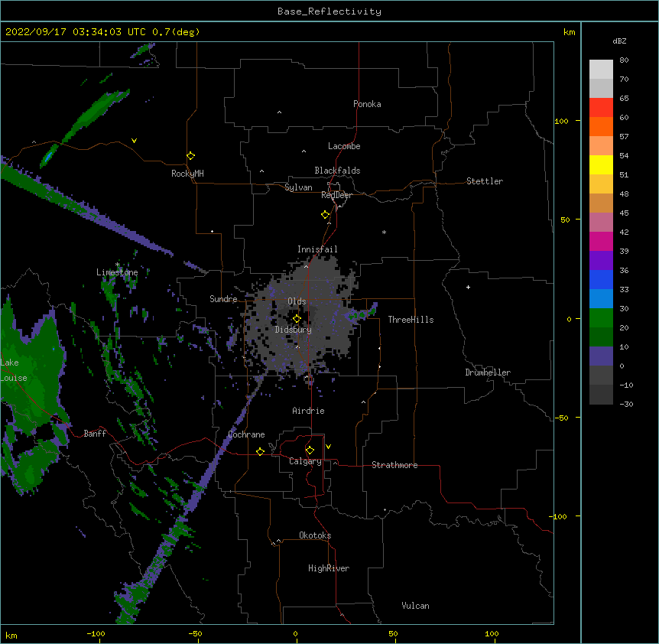Viewport: 659px width, 644px height.
Task: Select the magenta 42 dBZ legend swatch
Action: click(601, 241)
